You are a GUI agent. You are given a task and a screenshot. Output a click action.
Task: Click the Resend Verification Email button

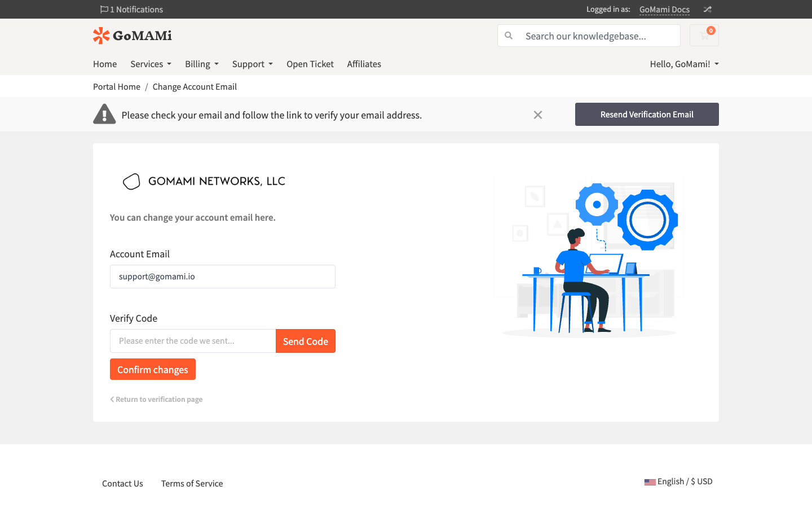click(647, 115)
